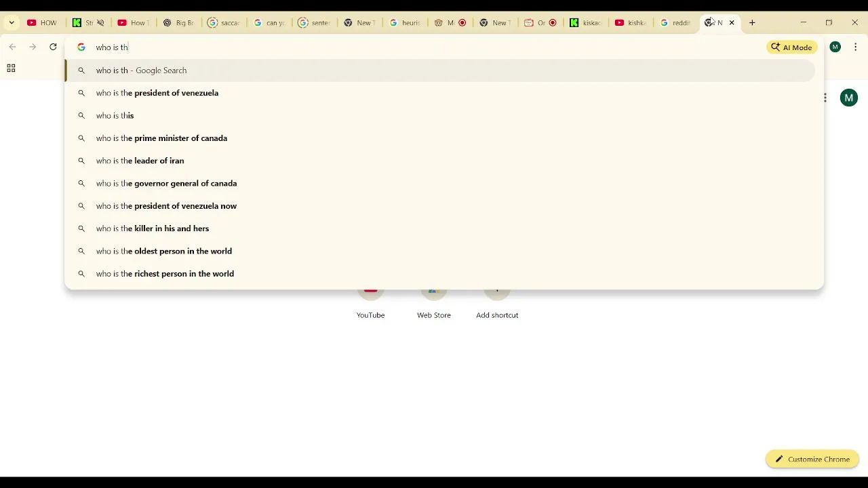This screenshot has width=868, height=488.
Task: Switch to the YouTube 'HOW' tab
Action: [x=43, y=22]
